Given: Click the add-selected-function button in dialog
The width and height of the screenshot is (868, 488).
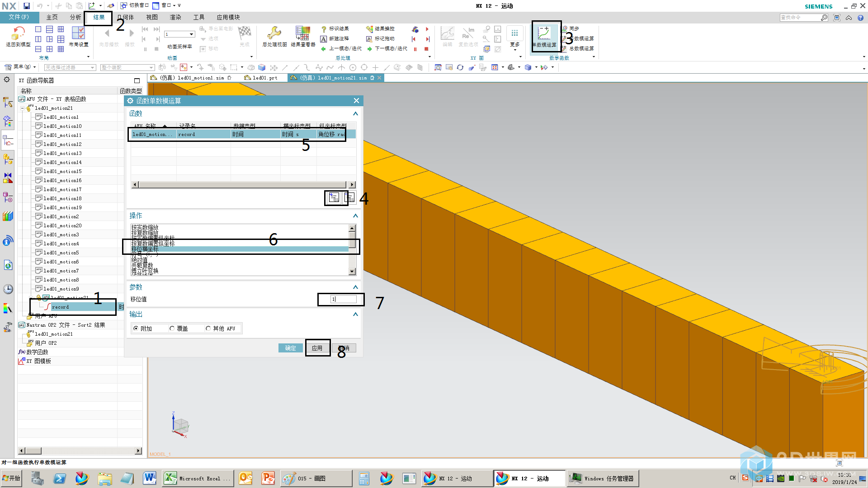Looking at the screenshot, I should tap(334, 197).
